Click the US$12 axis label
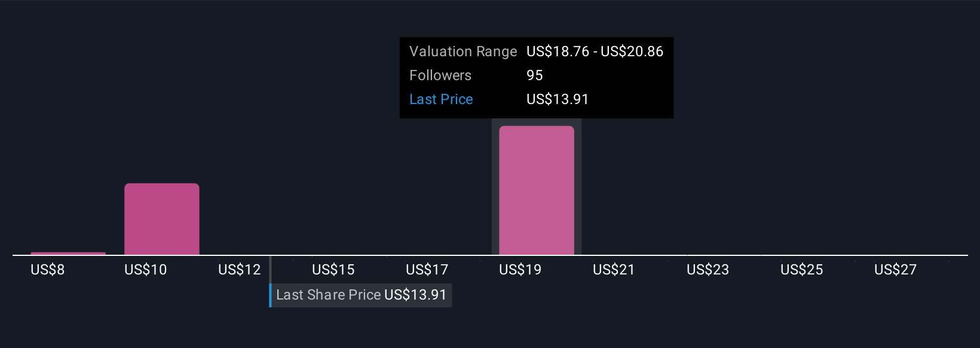Screen dimensions: 980x348 point(239,270)
